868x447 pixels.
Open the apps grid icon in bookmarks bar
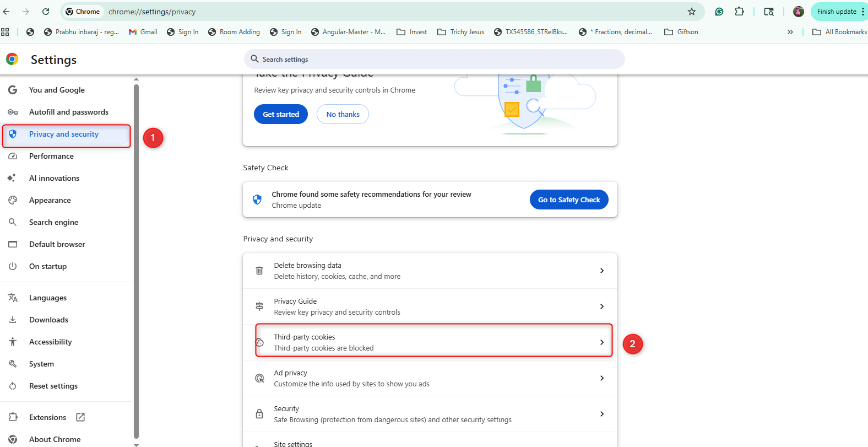point(6,32)
